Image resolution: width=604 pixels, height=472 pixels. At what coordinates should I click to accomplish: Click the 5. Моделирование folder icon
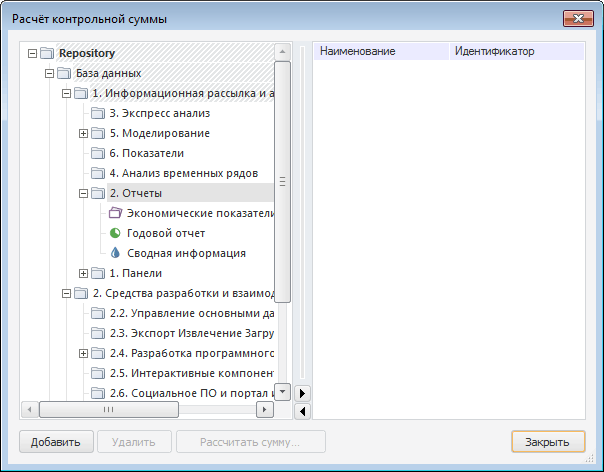coord(98,133)
